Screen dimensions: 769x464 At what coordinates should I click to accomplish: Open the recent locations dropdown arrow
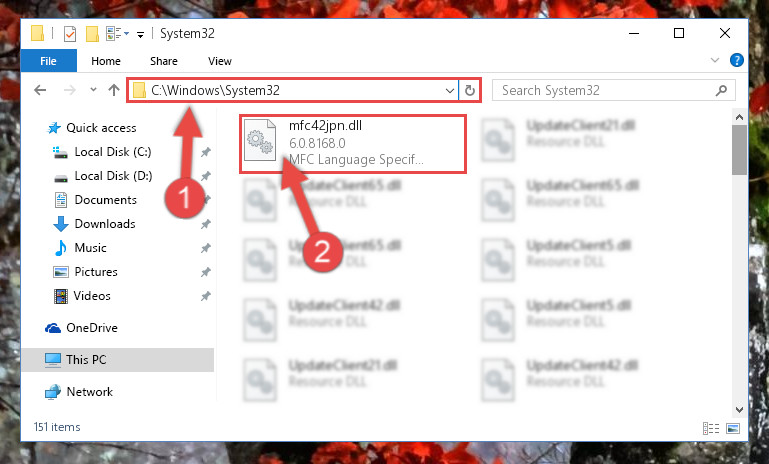pyautogui.click(x=93, y=90)
